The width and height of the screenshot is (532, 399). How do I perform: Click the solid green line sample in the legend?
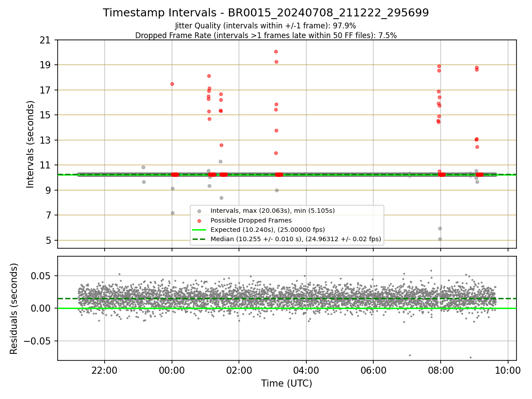(x=199, y=230)
